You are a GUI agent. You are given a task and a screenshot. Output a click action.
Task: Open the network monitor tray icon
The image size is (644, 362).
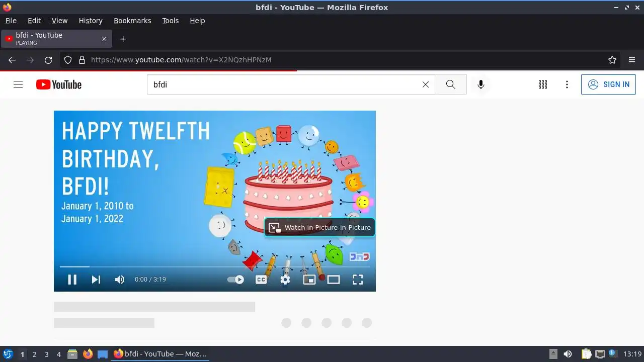point(600,354)
